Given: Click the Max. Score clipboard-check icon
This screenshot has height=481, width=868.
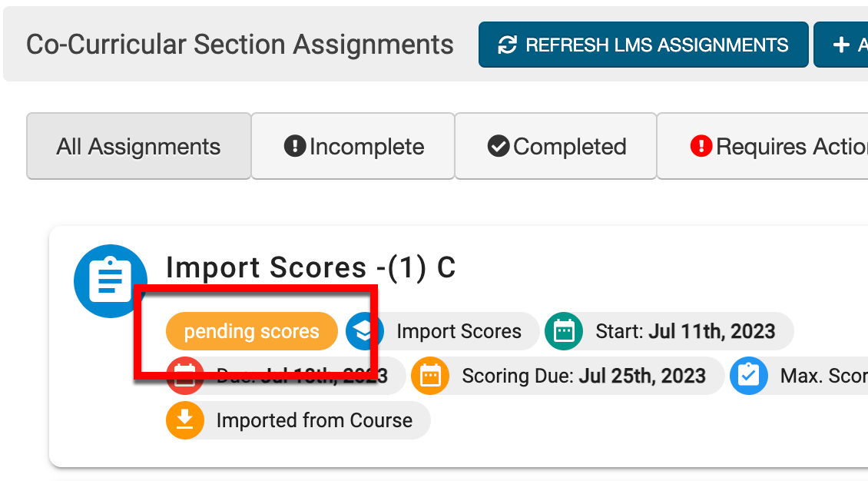Looking at the screenshot, I should tap(748, 376).
